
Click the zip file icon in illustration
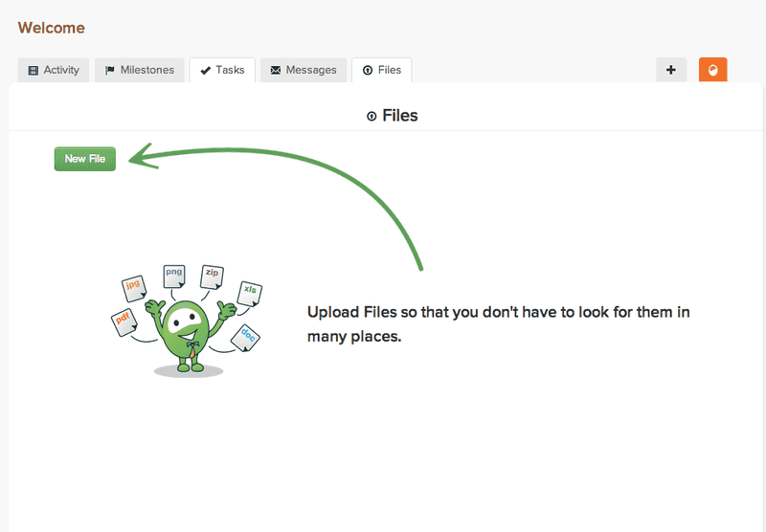[x=212, y=277]
